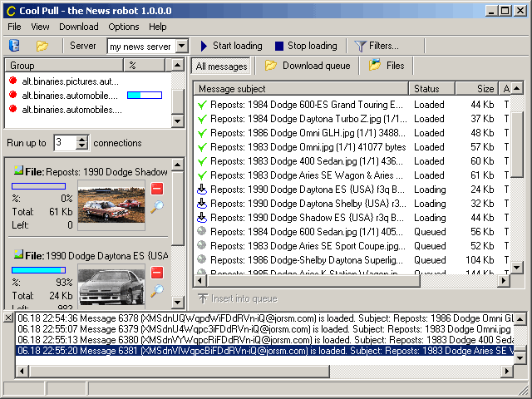Image resolution: width=532 pixels, height=399 pixels.
Task: Click scroll up arrow of downloads panel
Action: [x=178, y=165]
